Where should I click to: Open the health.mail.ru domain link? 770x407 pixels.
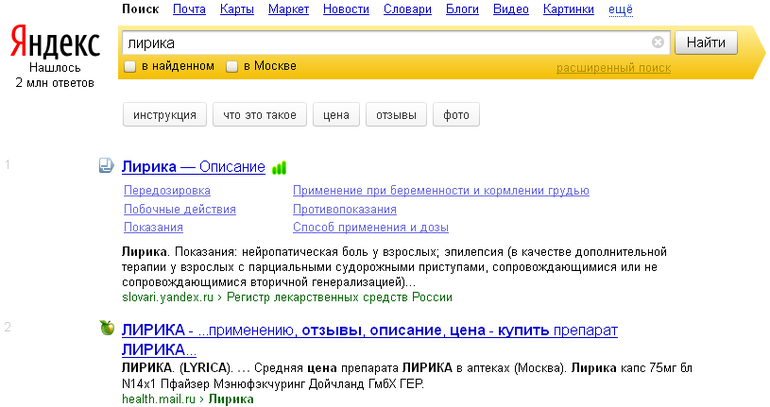(159, 399)
